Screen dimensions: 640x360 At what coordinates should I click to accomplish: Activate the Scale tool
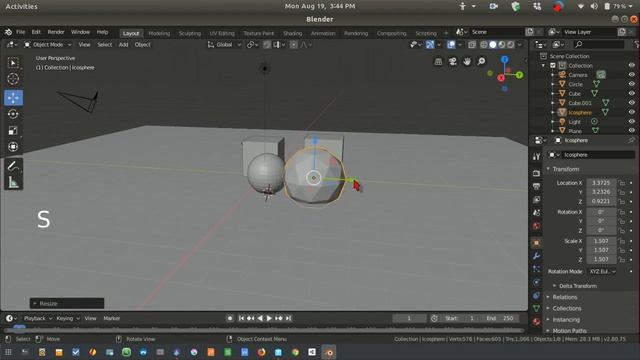point(13,131)
